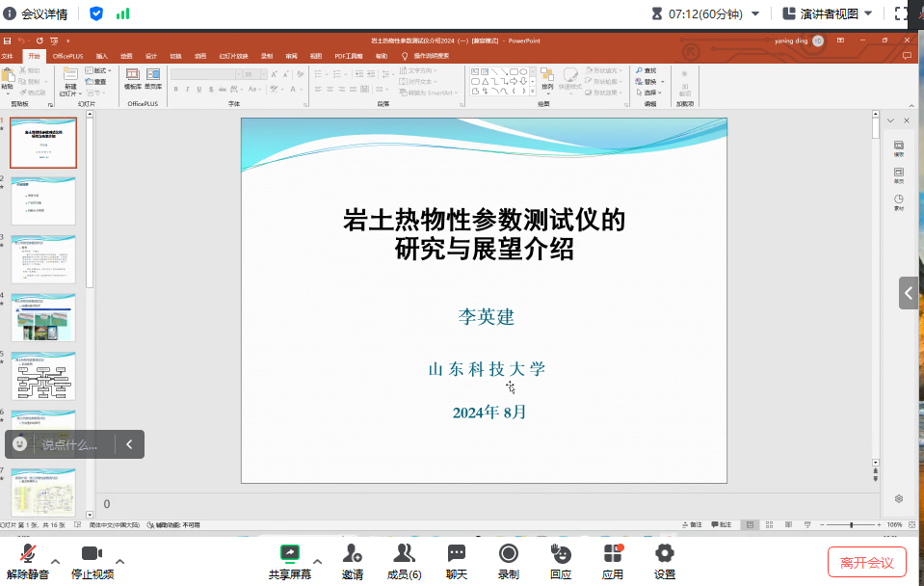Select the Design (设计) ribbon tab
Screen dimensions: 924x586
151,57
